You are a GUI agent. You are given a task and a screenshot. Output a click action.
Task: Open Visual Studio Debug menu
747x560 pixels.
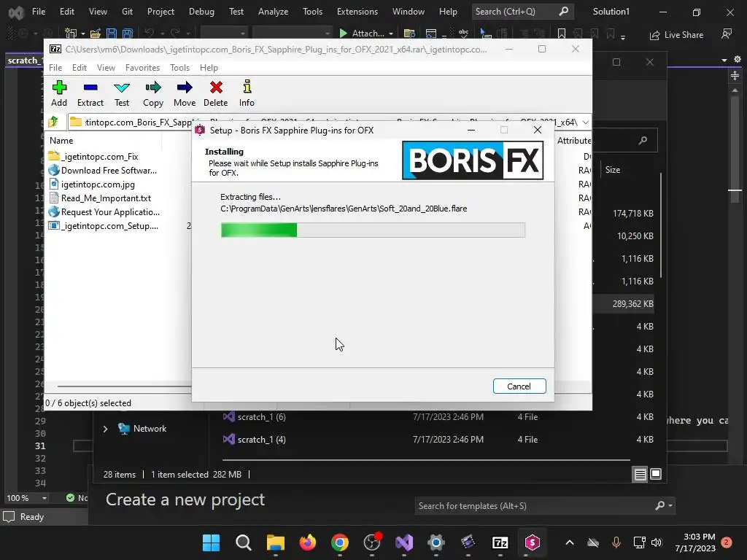(x=201, y=12)
